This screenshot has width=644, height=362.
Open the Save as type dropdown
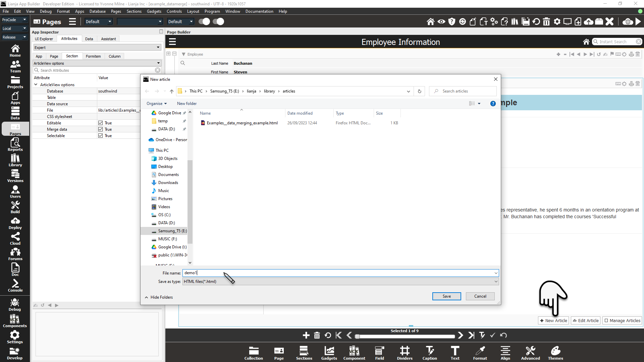340,282
